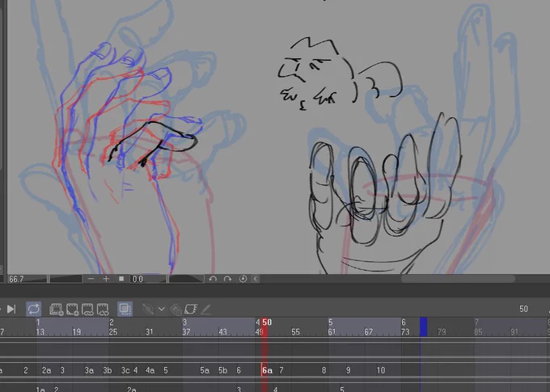Click frame 85 on the ruler
This screenshot has width=550, height=392.
pos(478,331)
